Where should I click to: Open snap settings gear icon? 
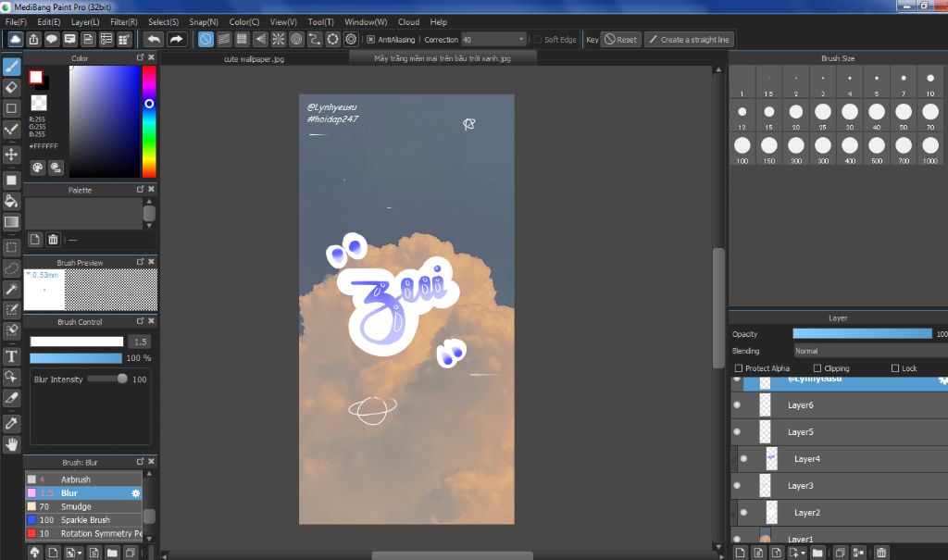[351, 39]
